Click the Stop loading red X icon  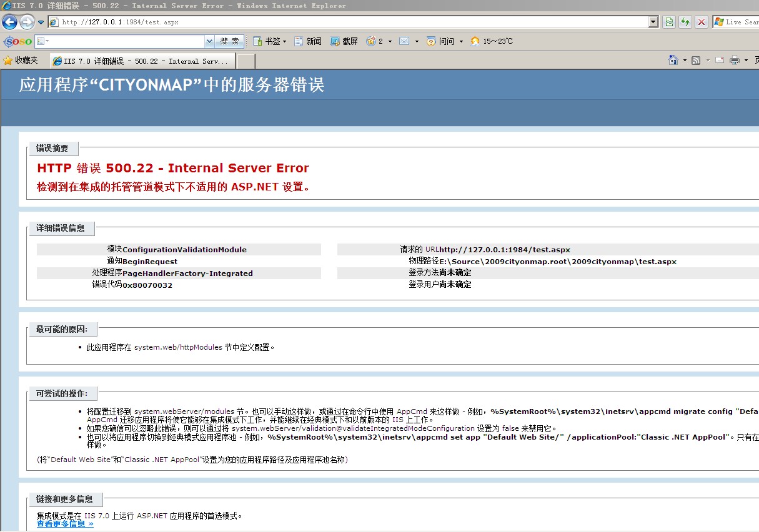702,22
